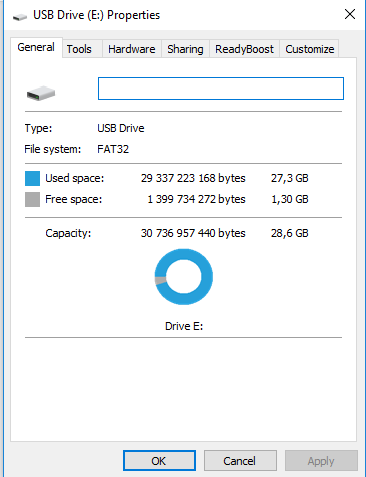The image size is (366, 477).
Task: Go to the Customize tab
Action: [x=309, y=49]
